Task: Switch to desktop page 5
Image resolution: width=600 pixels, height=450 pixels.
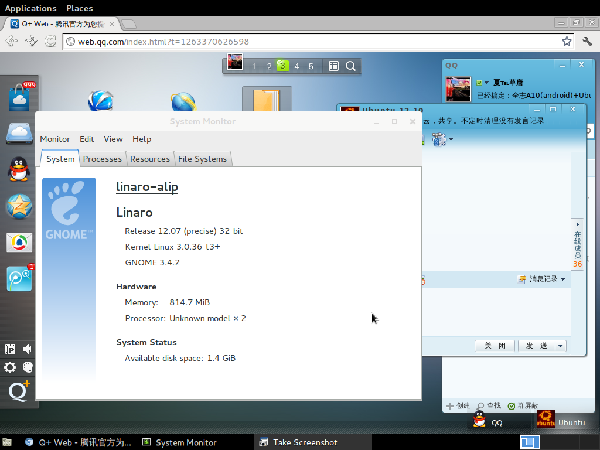Action: [311, 66]
